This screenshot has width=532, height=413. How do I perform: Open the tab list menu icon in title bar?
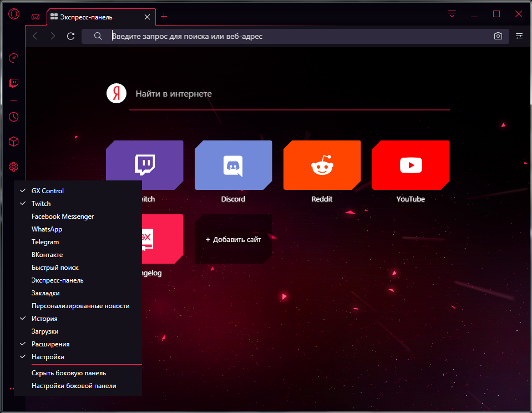(x=452, y=14)
